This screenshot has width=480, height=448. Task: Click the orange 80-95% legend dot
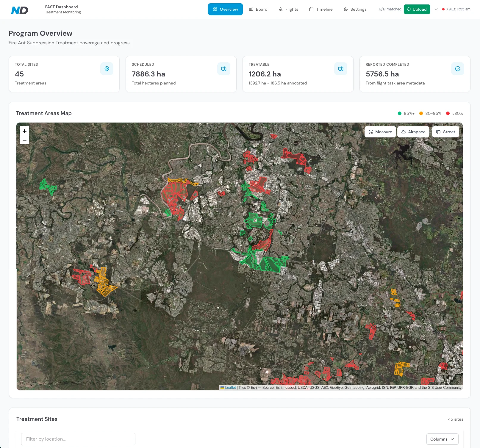(x=421, y=113)
